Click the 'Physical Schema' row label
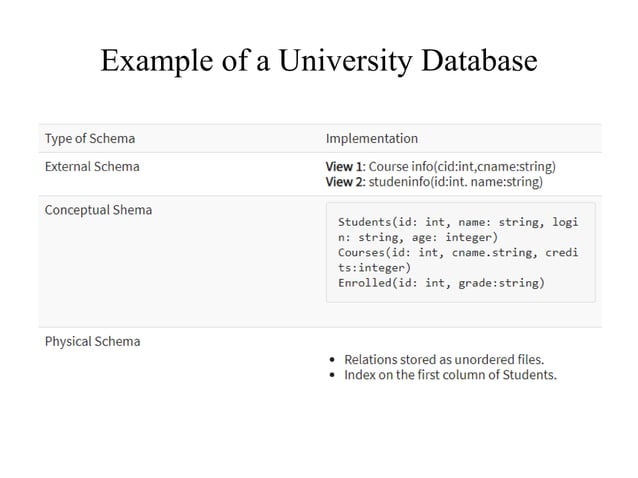Screen dimensions: 638x478 tap(92, 341)
